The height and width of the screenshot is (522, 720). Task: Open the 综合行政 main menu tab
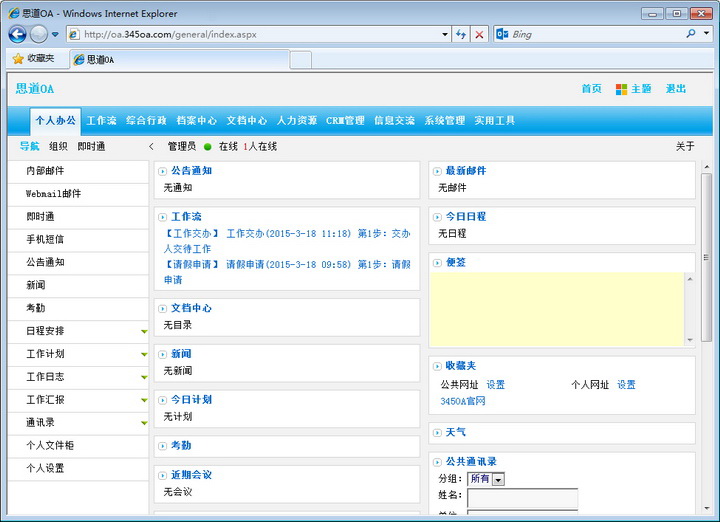coord(146,121)
